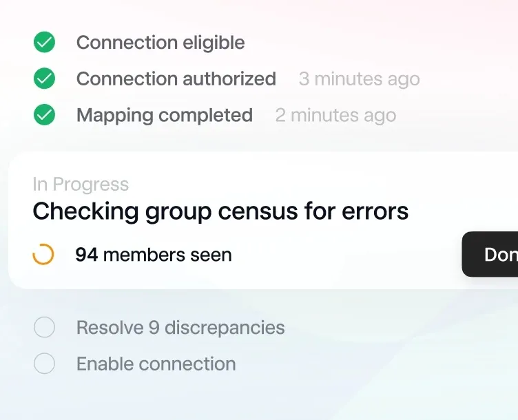Click the green checkmark beside Connection eligible
Image resolution: width=518 pixels, height=420 pixels.
click(44, 43)
